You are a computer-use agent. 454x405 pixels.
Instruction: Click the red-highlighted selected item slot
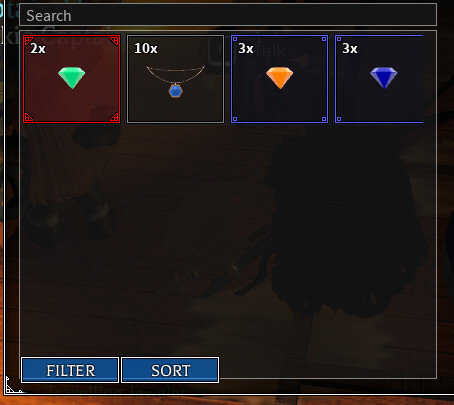click(x=72, y=79)
